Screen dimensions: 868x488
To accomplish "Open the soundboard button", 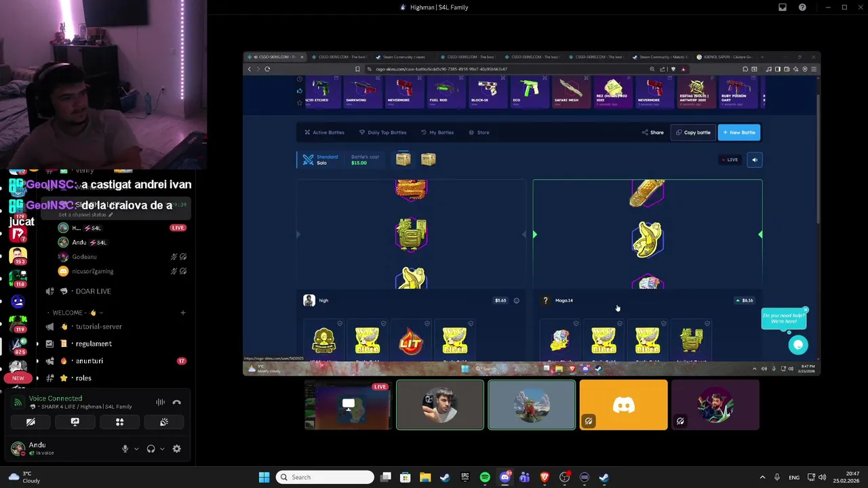I will [164, 422].
